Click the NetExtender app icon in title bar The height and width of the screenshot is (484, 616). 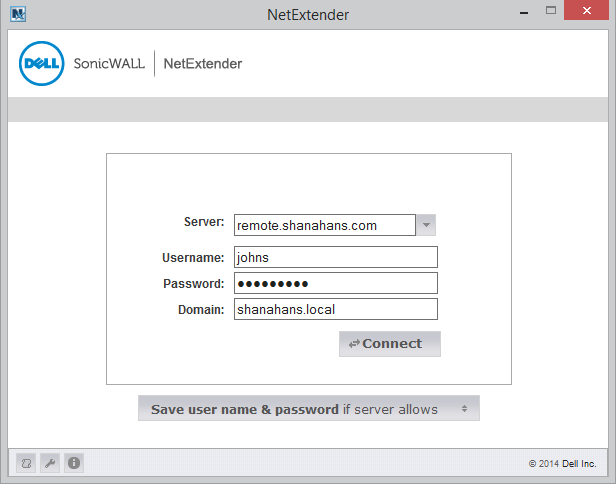tap(18, 14)
